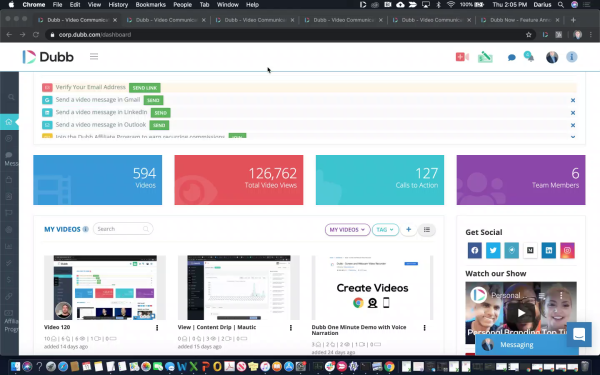Open the Bookmarks menu in Chrome

(150, 5)
